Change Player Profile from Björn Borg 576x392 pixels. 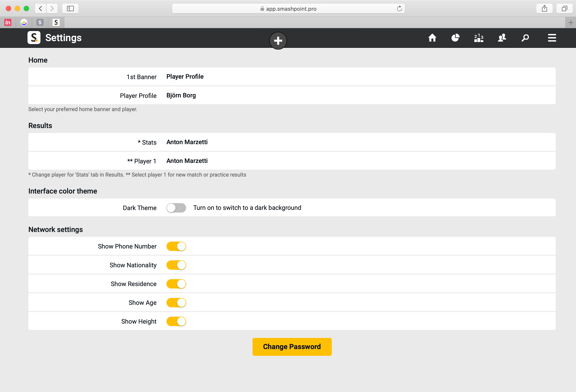tap(181, 95)
